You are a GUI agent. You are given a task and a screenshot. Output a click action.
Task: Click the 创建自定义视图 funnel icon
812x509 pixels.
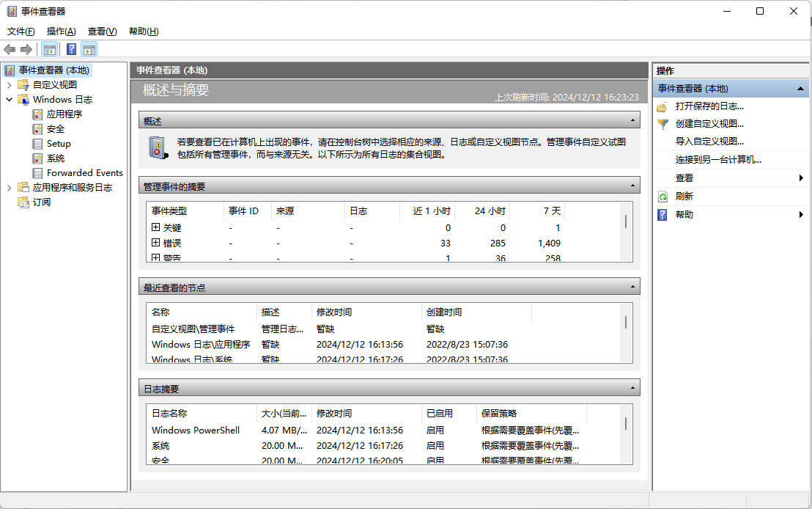662,125
